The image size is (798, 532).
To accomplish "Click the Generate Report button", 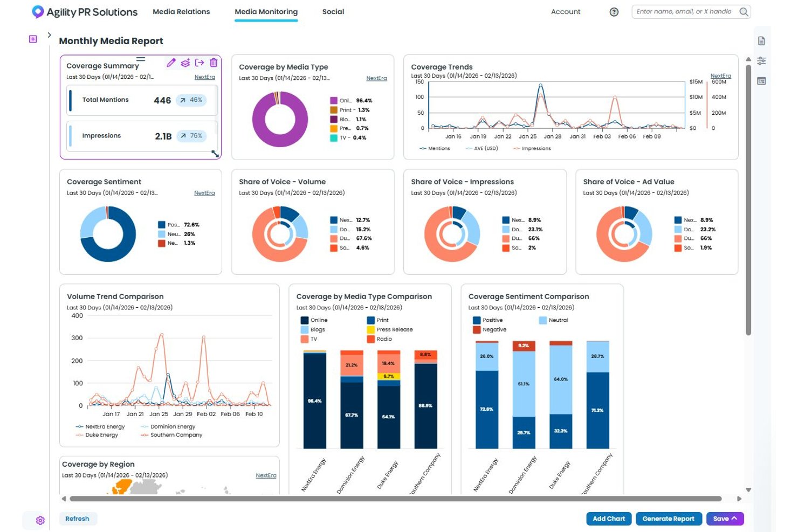I will tap(669, 519).
